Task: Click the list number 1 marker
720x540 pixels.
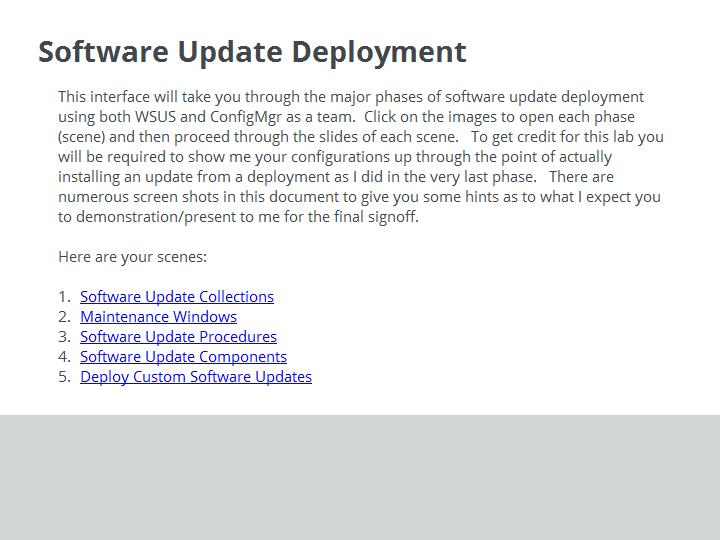Action: [64, 297]
